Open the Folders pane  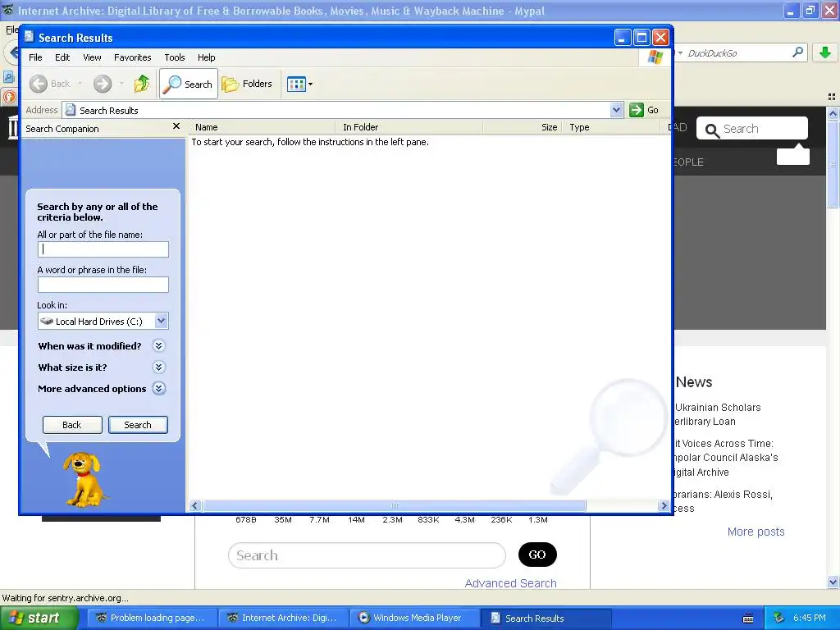point(247,84)
